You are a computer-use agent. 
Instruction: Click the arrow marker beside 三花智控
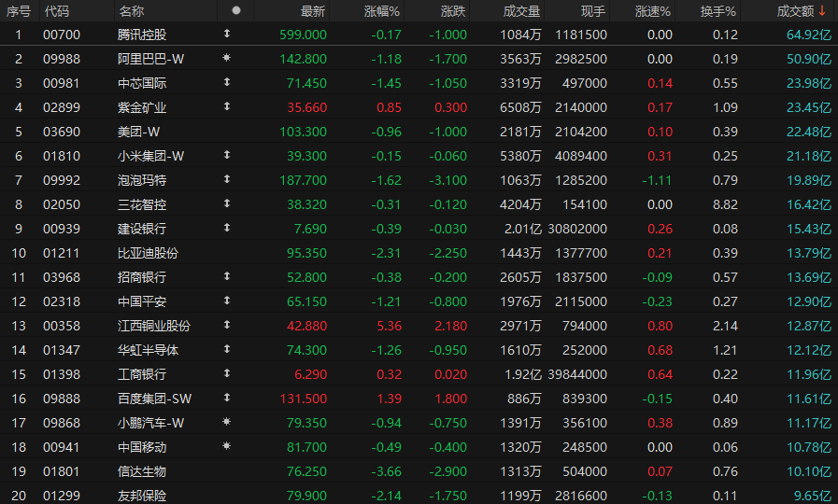coord(227,203)
